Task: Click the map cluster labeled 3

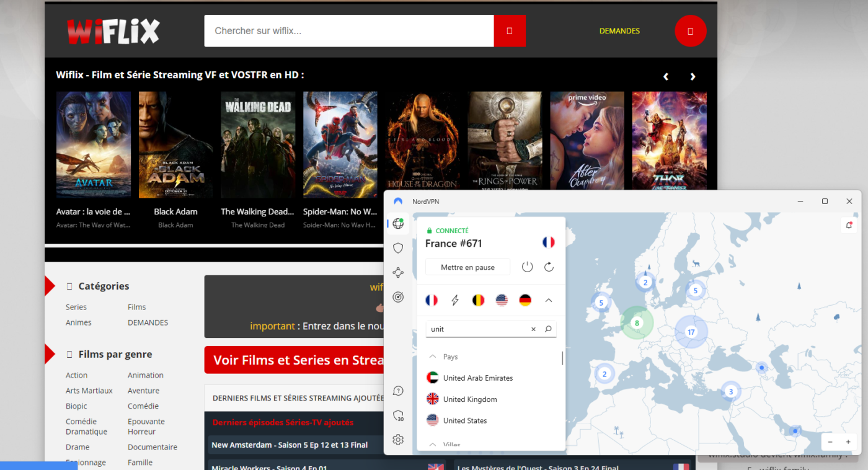Action: [x=731, y=391]
